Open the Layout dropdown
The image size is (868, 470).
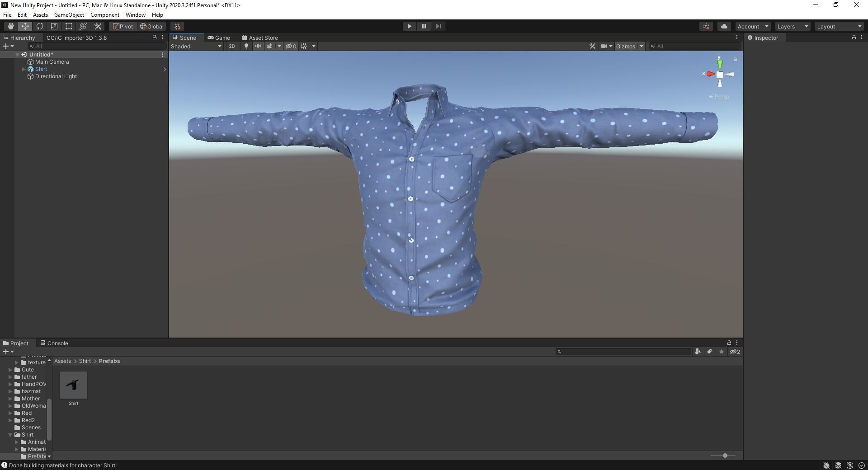click(840, 26)
